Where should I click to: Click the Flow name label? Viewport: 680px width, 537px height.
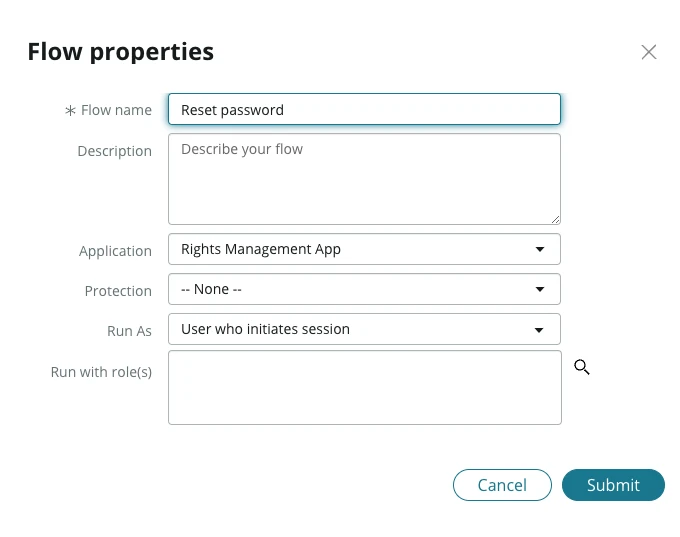coord(116,110)
